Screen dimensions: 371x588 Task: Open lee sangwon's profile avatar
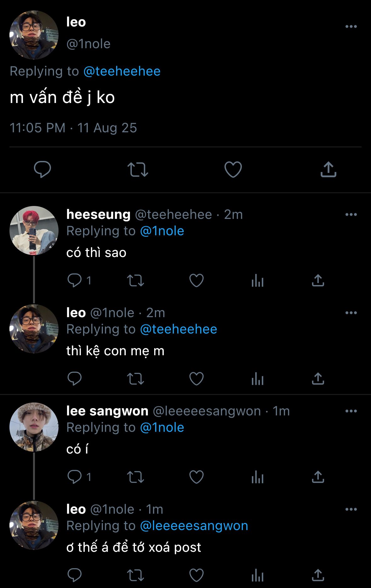pos(34,427)
